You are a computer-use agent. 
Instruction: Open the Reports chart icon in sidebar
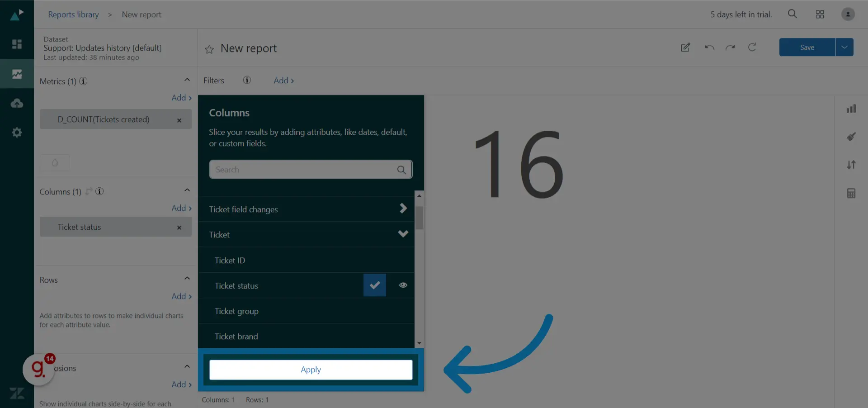[x=17, y=74]
